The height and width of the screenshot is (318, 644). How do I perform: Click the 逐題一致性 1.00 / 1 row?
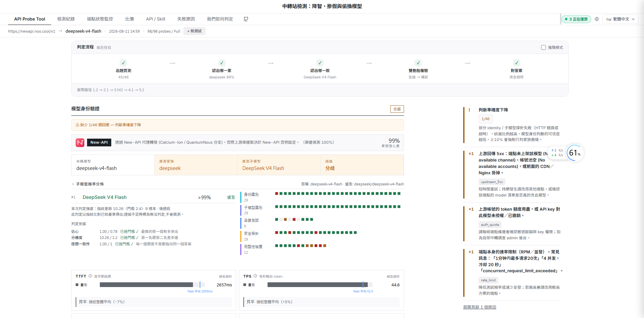click(131, 244)
